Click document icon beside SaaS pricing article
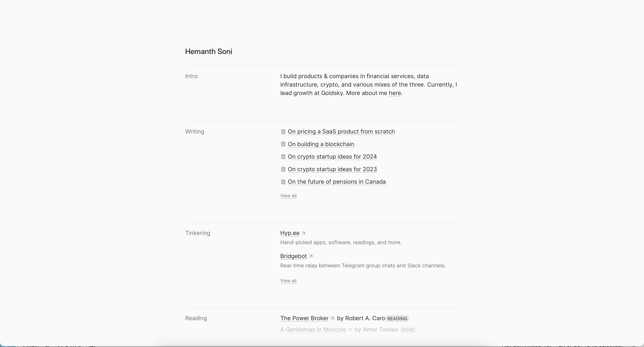The height and width of the screenshot is (347, 644). 283,132
